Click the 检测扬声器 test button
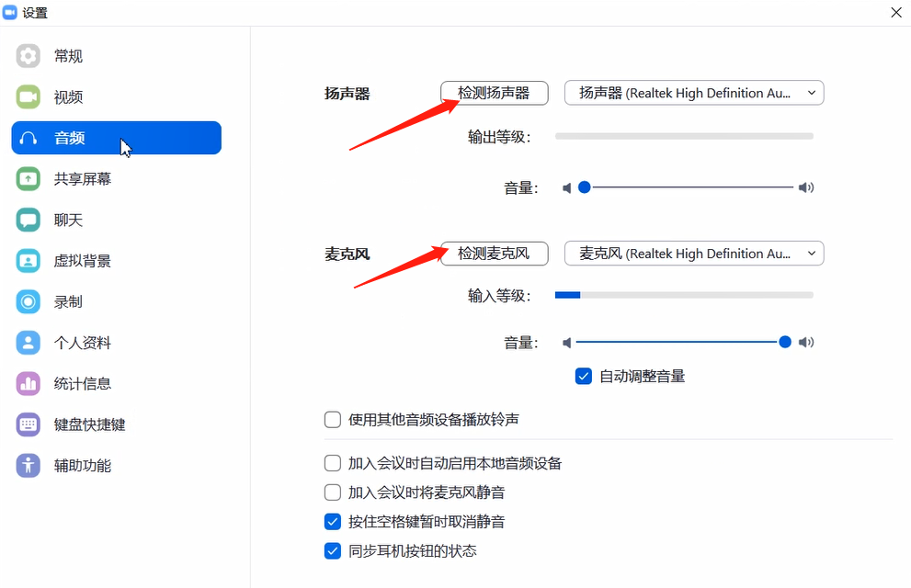The width and height of the screenshot is (911, 588). click(x=494, y=93)
